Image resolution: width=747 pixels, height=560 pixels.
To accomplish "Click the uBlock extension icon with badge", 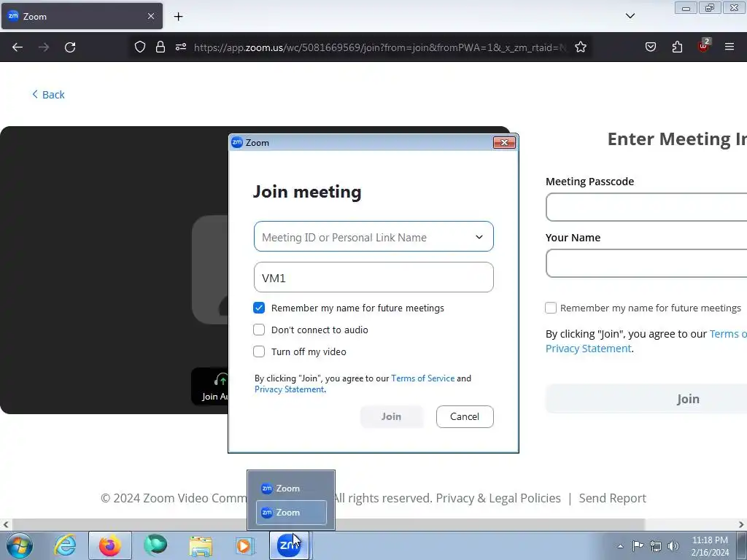I will pos(704,46).
